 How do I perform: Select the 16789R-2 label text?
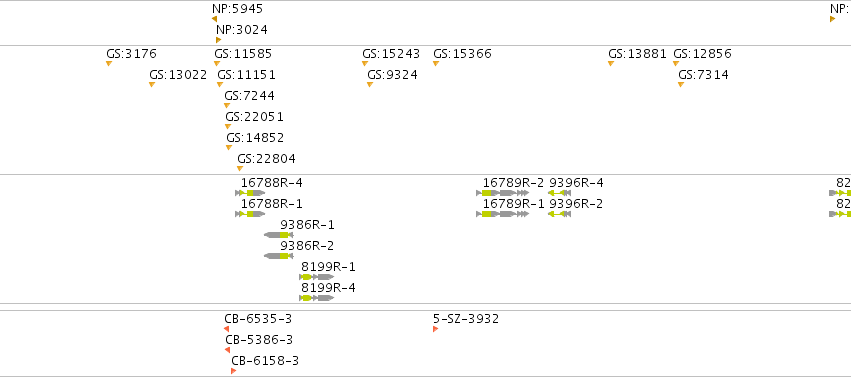pos(513,183)
